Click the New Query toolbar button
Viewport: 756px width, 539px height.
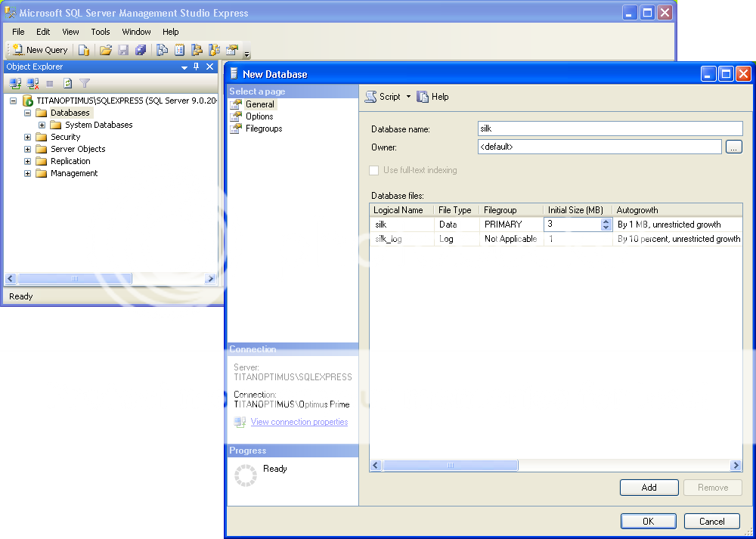40,50
